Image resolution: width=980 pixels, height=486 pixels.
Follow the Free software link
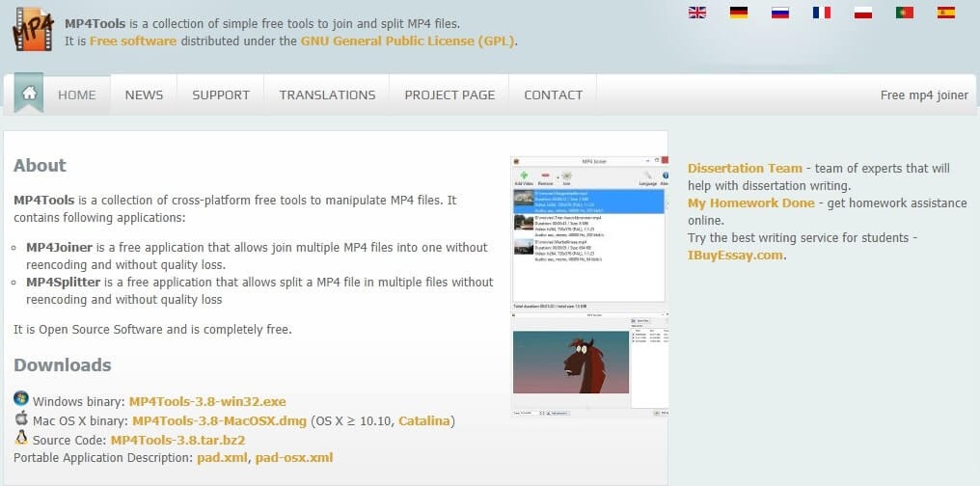click(133, 41)
